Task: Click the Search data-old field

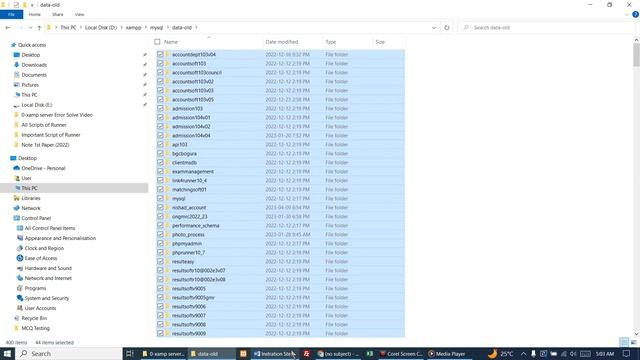Action: [547, 28]
